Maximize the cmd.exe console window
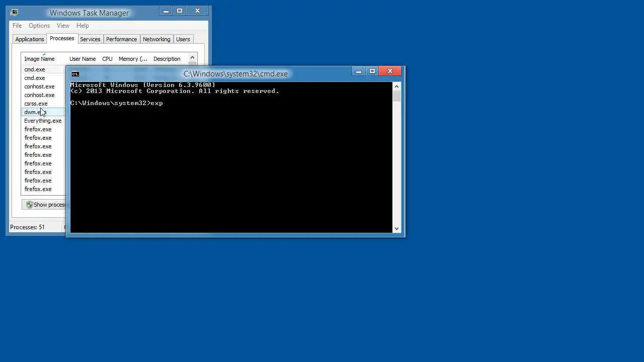 tap(372, 71)
